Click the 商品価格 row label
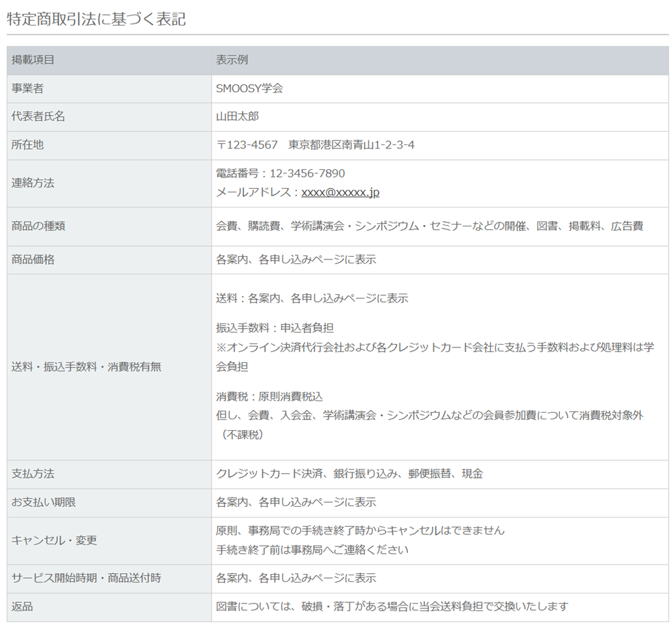 (33, 260)
